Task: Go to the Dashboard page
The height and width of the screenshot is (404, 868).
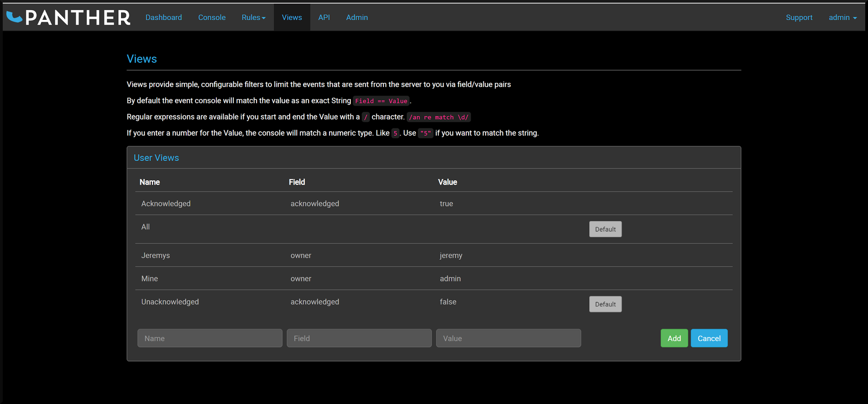Action: pyautogui.click(x=164, y=17)
